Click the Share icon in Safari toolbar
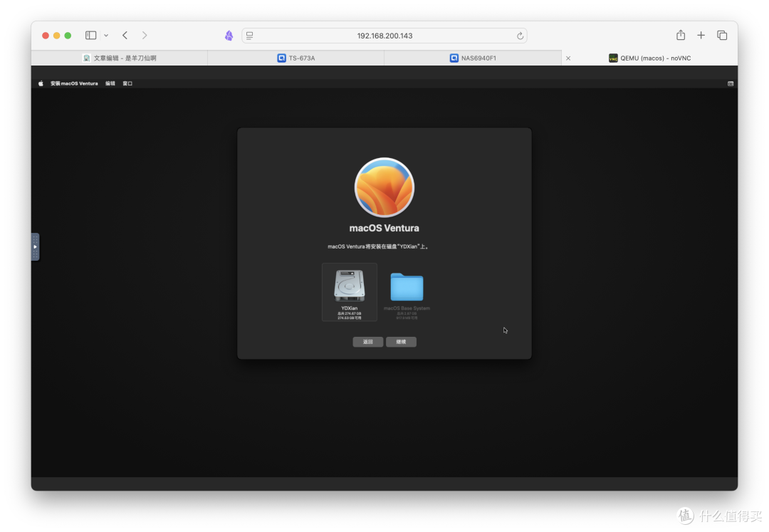The width and height of the screenshot is (769, 532). tap(681, 35)
